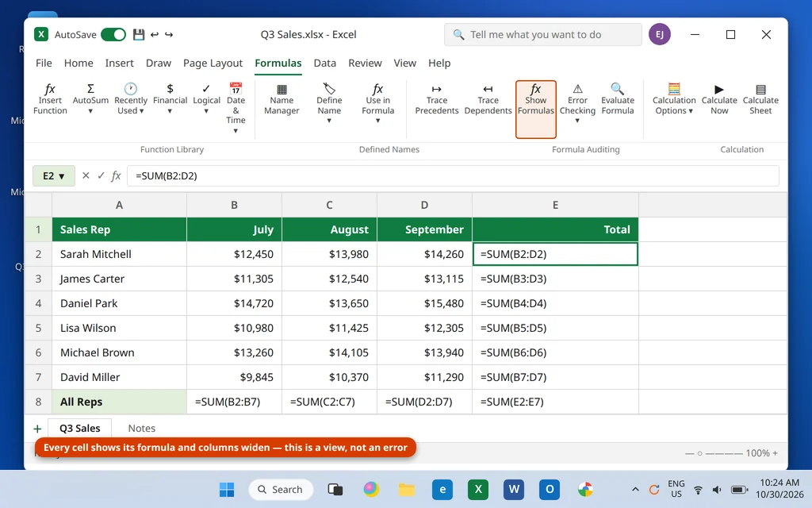Toggle the AutoSave switch

click(x=113, y=35)
